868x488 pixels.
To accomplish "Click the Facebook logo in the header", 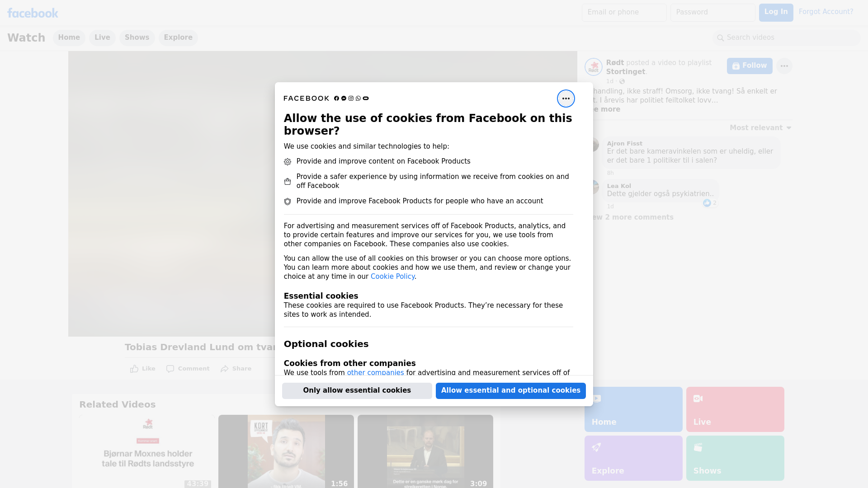I will (33, 13).
